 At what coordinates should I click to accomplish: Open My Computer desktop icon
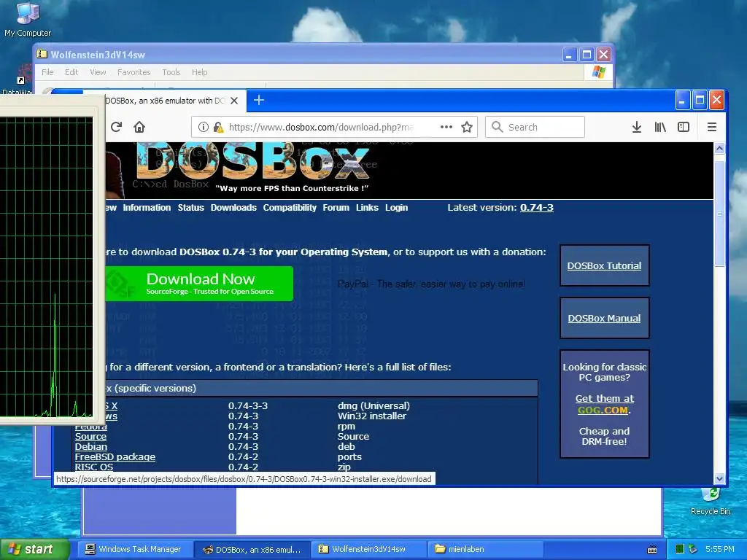click(28, 20)
